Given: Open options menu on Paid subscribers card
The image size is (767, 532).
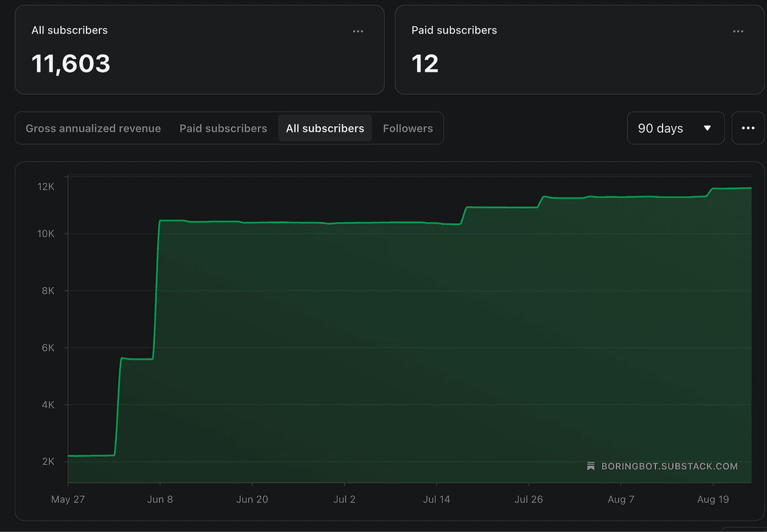Looking at the screenshot, I should click(738, 31).
